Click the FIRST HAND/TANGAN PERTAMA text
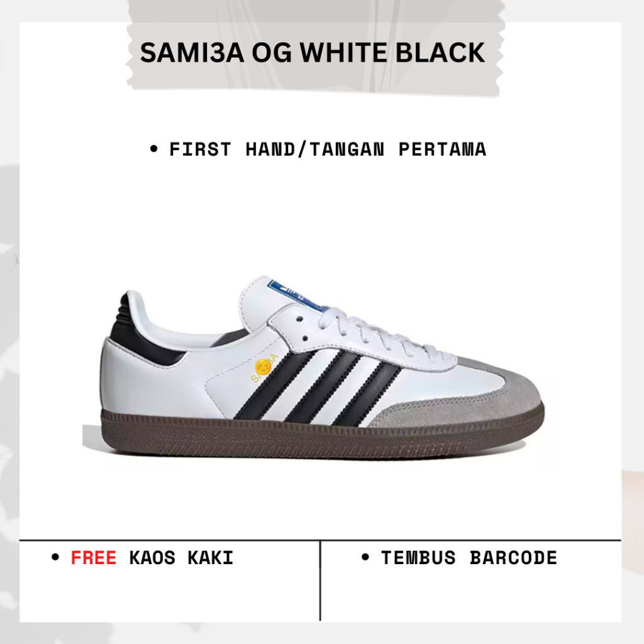644x644 pixels. tap(328, 148)
